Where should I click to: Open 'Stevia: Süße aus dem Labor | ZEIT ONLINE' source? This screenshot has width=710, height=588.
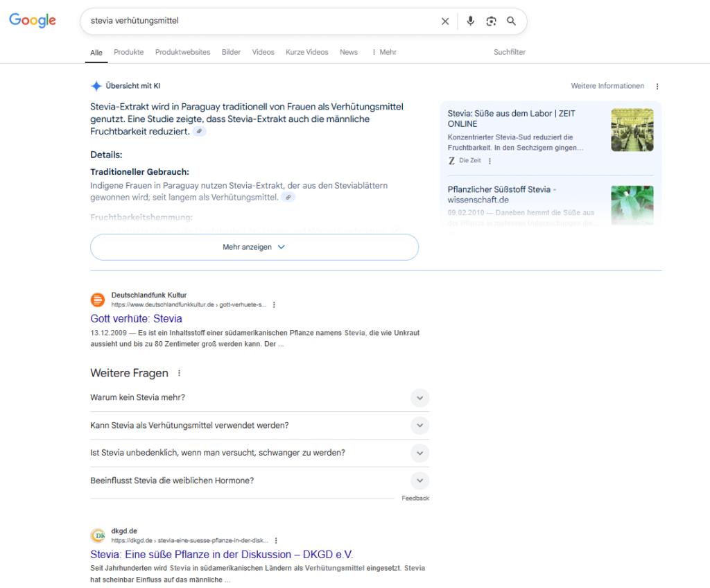[x=511, y=119]
